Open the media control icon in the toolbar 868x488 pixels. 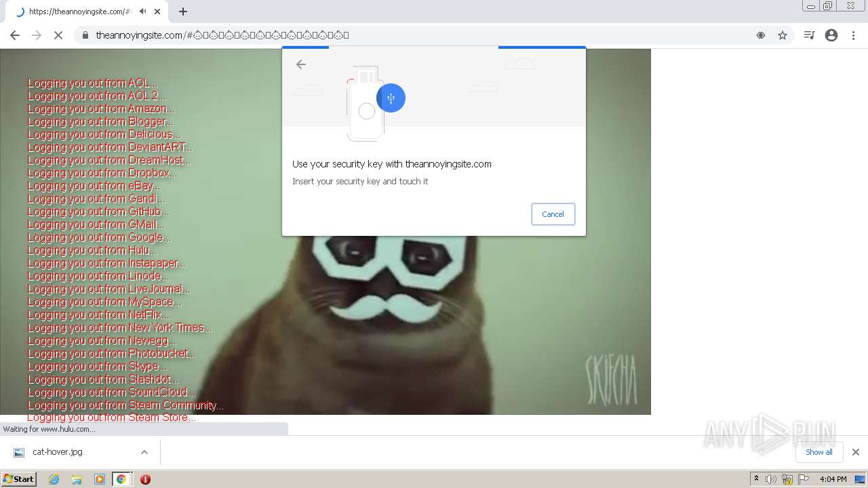(809, 35)
